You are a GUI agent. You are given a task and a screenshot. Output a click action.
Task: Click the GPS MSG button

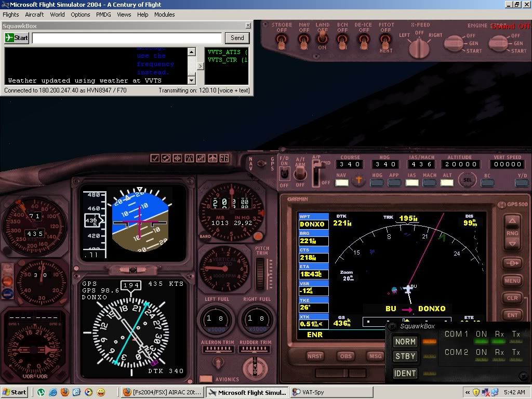pyautogui.click(x=375, y=356)
